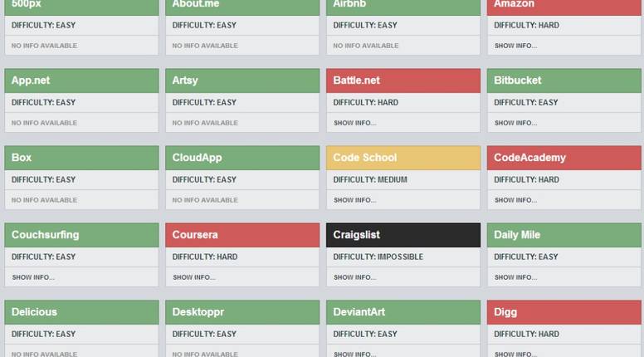The height and width of the screenshot is (357, 644).
Task: Click the red Digg header
Action: [565, 312]
